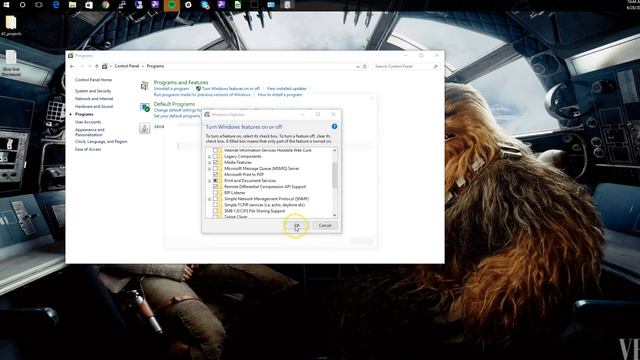Open Control Panel Home link
640x360 pixels.
click(x=93, y=80)
